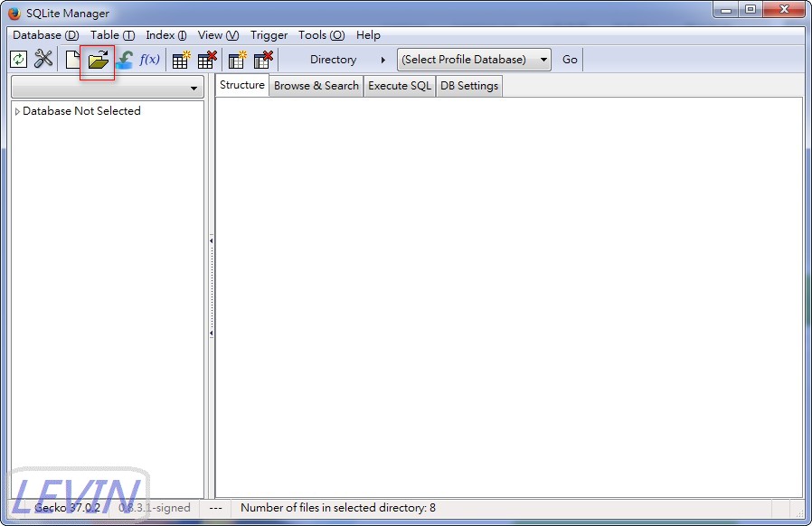This screenshot has height=526, width=812.
Task: Click the sidebar splitter collapse arrow
Action: [x=211, y=241]
